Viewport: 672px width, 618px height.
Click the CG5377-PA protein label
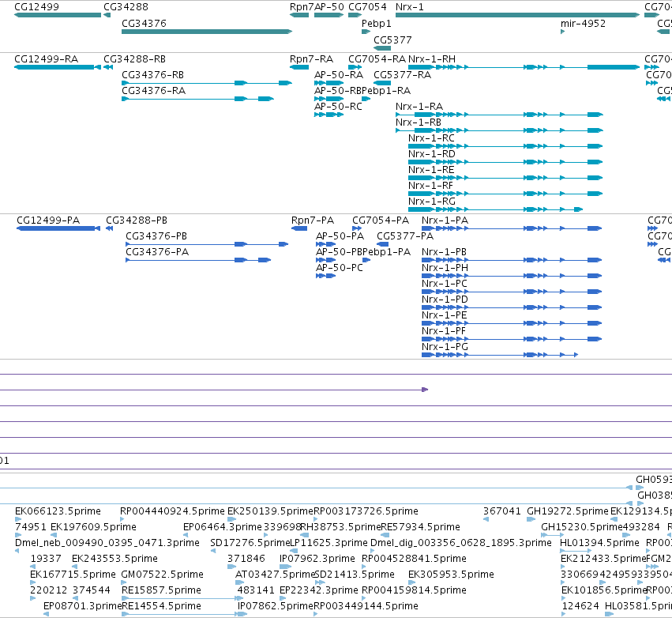click(405, 236)
